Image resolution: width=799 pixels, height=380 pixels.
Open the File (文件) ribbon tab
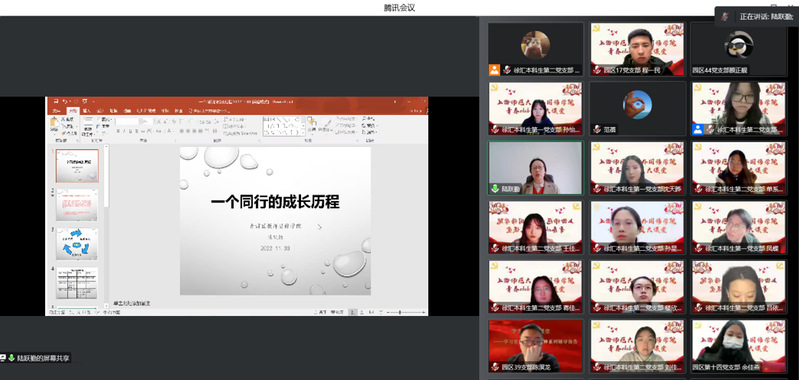(57, 111)
